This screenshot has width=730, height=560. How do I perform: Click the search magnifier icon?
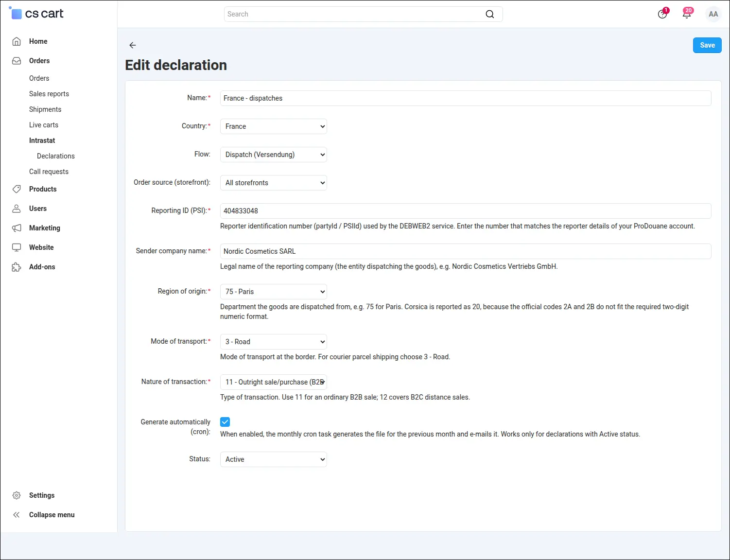(490, 14)
